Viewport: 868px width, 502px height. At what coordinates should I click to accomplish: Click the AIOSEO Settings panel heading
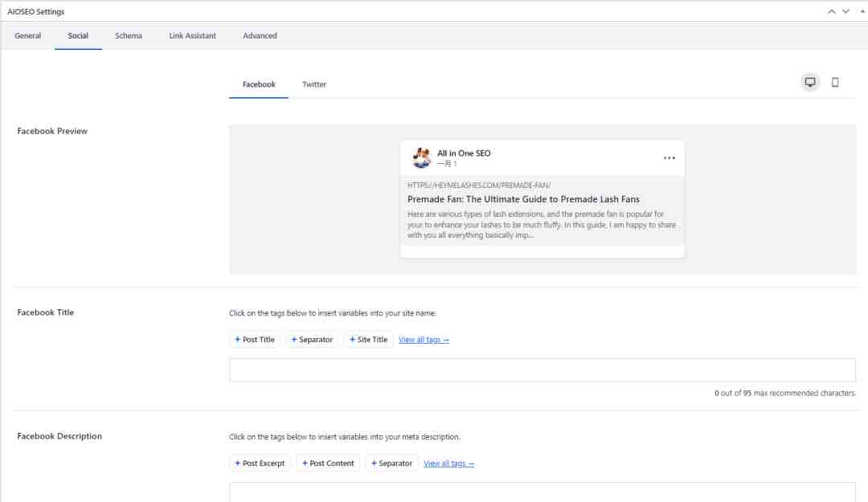pos(36,11)
